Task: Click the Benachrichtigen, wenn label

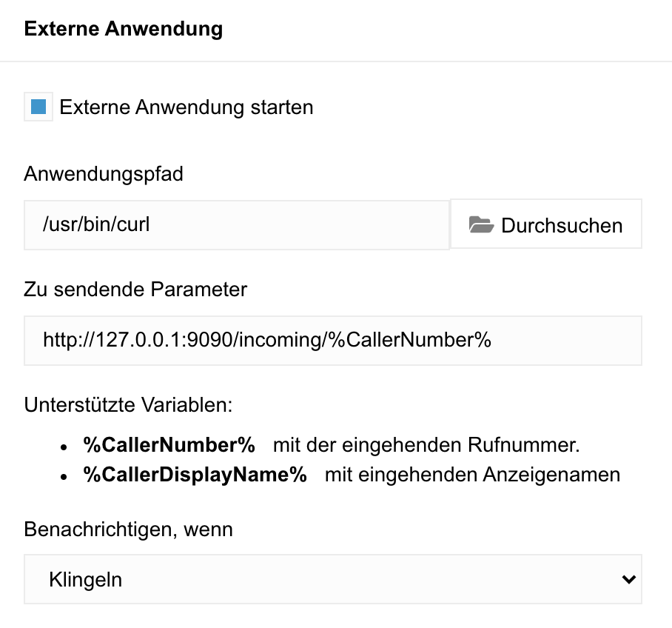Action: pos(128,530)
